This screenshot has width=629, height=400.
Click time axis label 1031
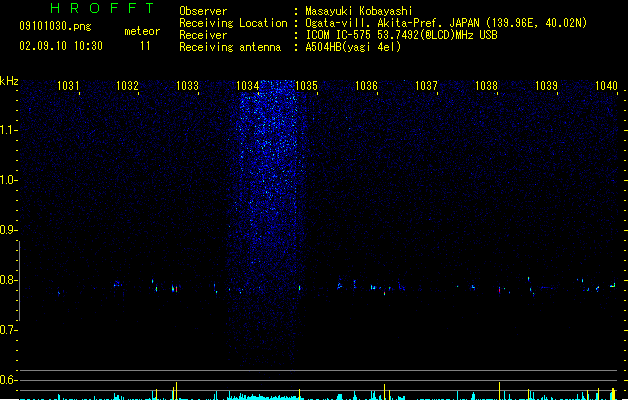68,86
